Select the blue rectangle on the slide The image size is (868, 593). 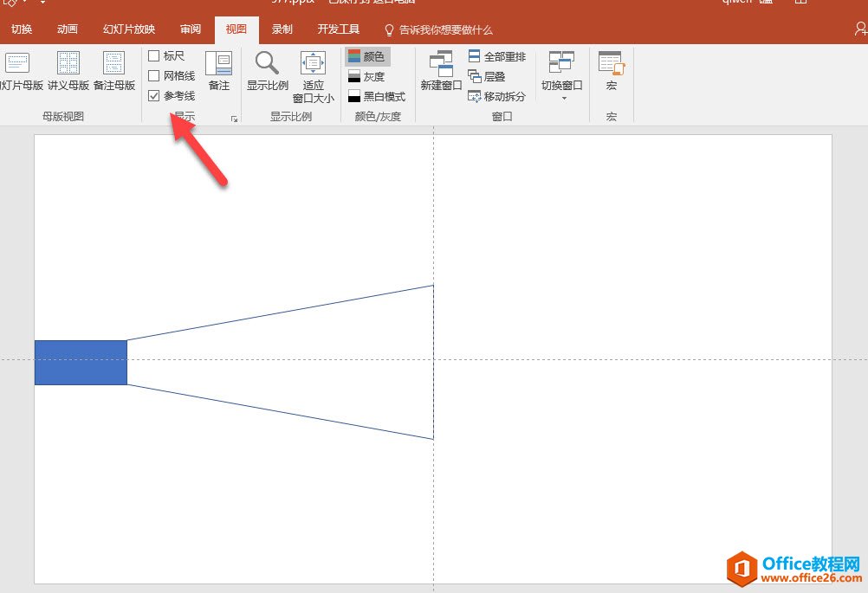[81, 363]
